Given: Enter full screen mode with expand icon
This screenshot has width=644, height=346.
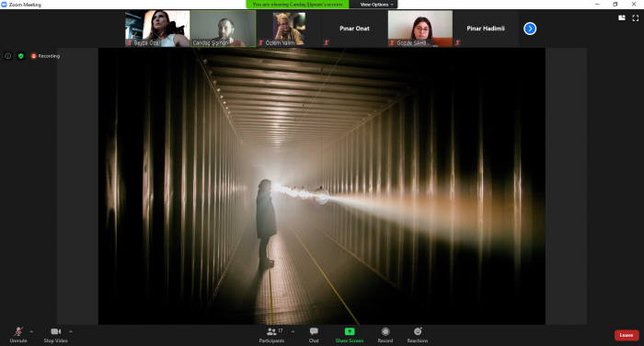Looking at the screenshot, I should (x=636, y=17).
